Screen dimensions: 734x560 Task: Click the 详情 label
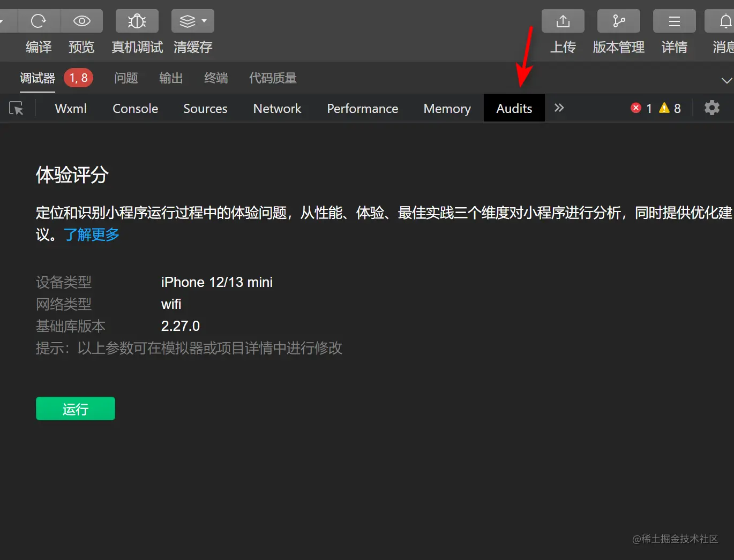675,47
